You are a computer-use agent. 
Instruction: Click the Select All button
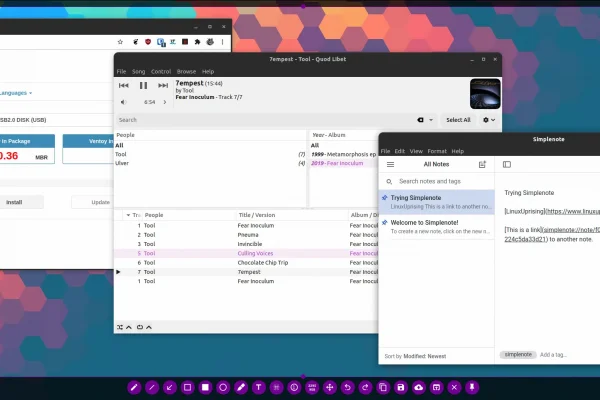pos(458,120)
